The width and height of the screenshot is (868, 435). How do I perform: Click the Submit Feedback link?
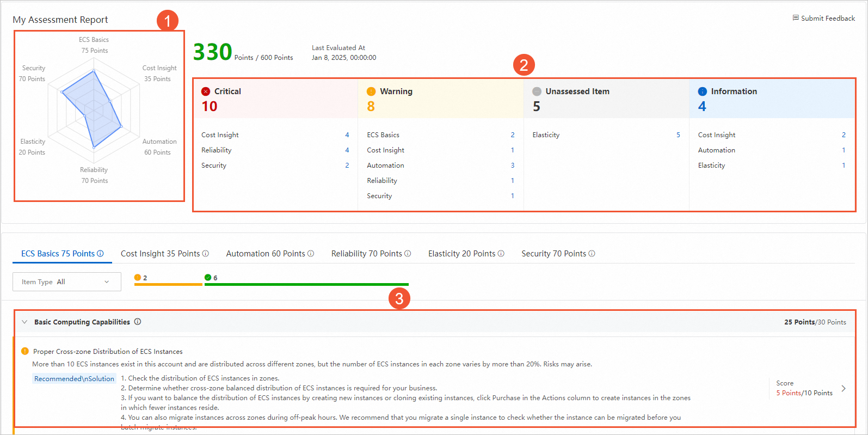click(x=824, y=18)
